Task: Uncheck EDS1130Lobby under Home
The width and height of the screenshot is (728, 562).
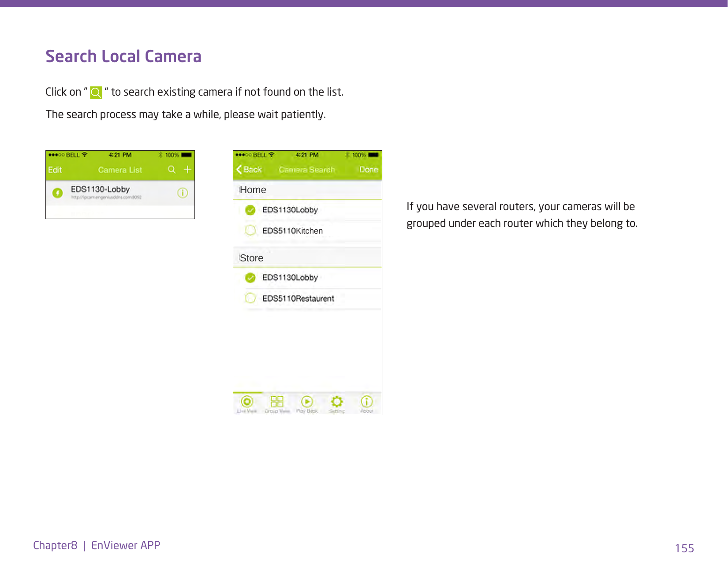Action: click(x=250, y=210)
